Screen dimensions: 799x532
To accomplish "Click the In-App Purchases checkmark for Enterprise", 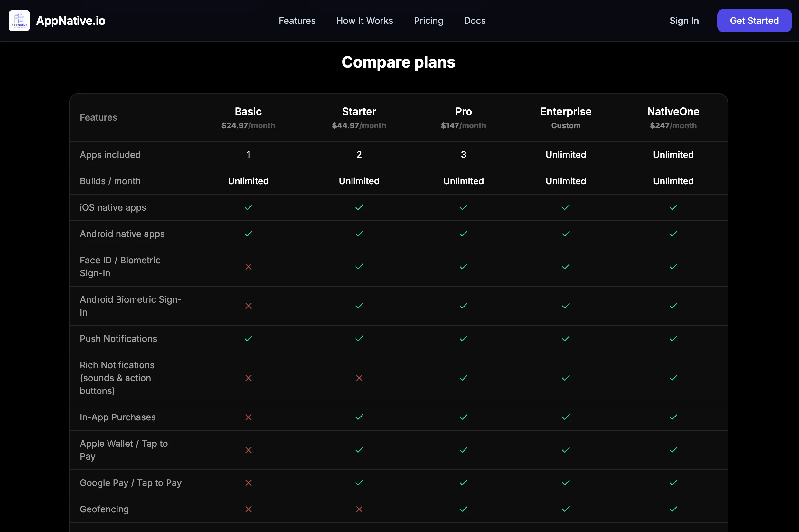I will click(565, 417).
